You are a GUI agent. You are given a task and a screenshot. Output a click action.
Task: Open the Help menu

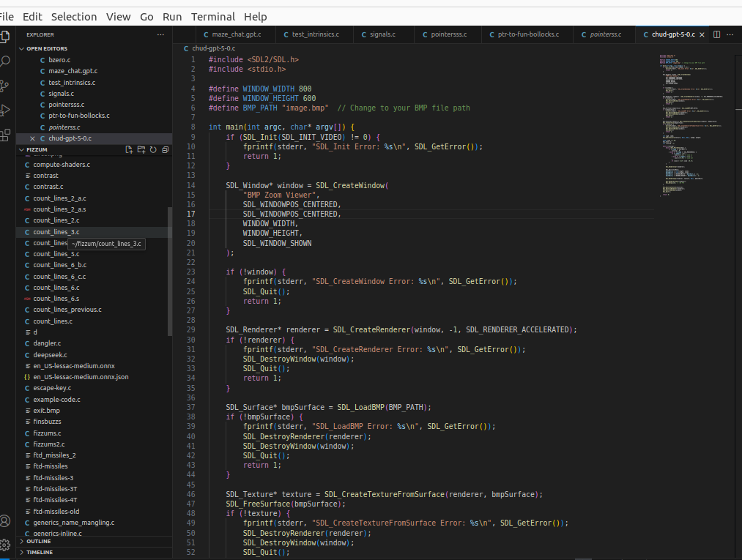(256, 17)
